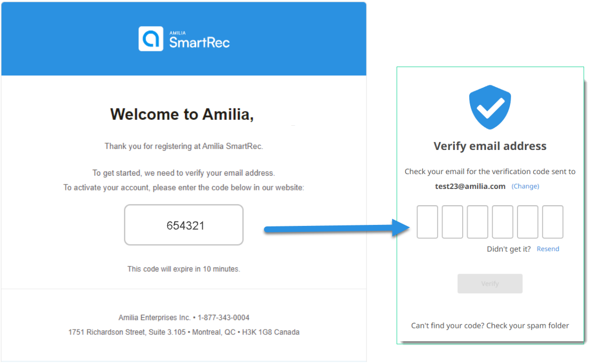Select the fifth verification code digit box
Viewport: 590px width, 364px height.
[528, 222]
